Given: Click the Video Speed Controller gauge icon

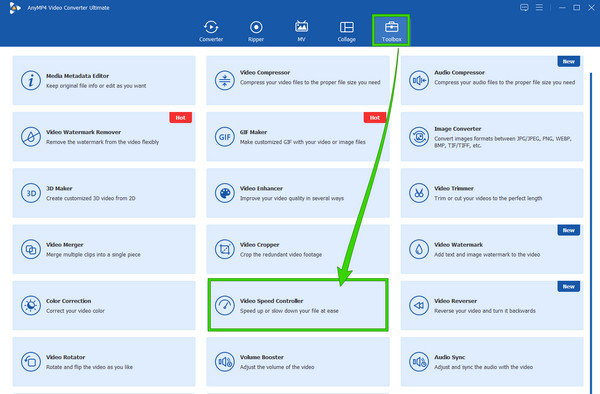Looking at the screenshot, I should [x=225, y=305].
